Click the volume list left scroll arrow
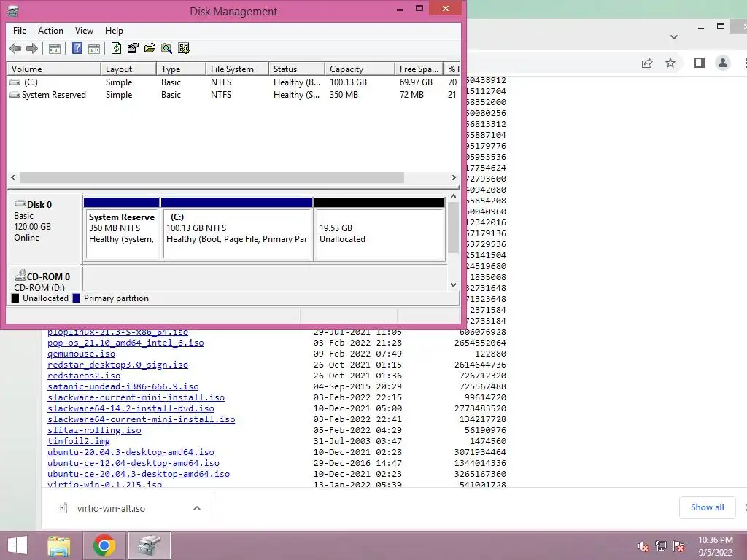 point(13,178)
